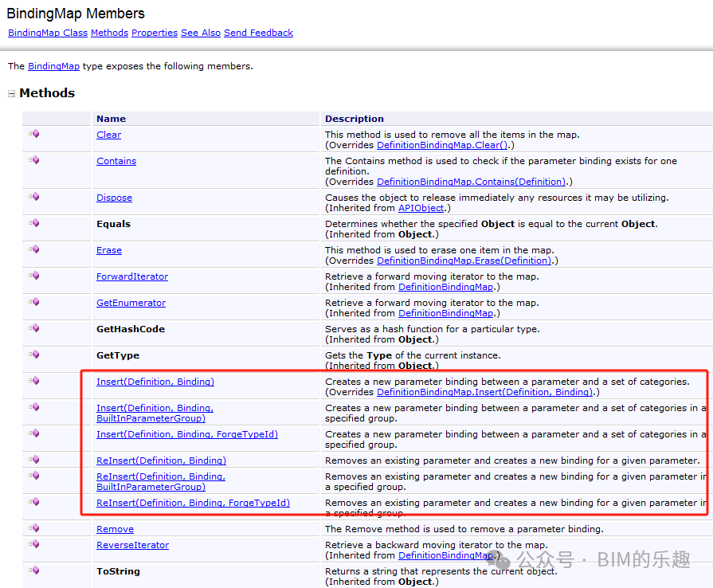This screenshot has width=713, height=588.
Task: Select the GetType method name text
Action: click(118, 355)
